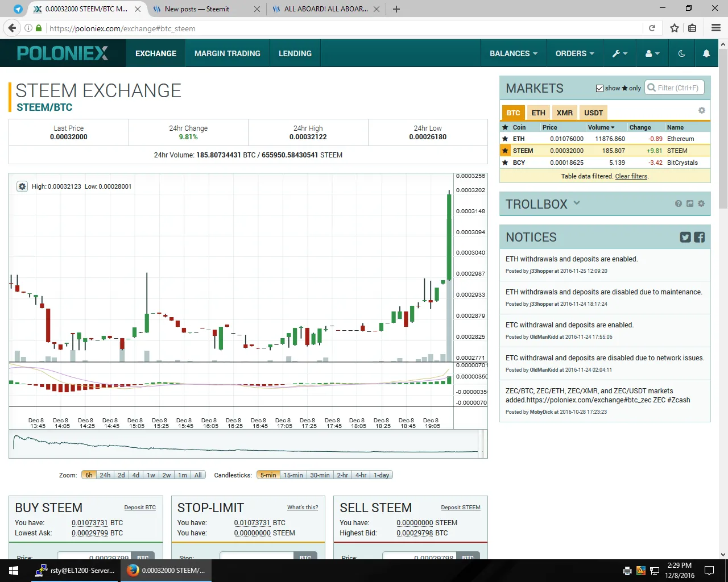Open the Exchange tab
The width and height of the screenshot is (728, 582).
(x=156, y=53)
